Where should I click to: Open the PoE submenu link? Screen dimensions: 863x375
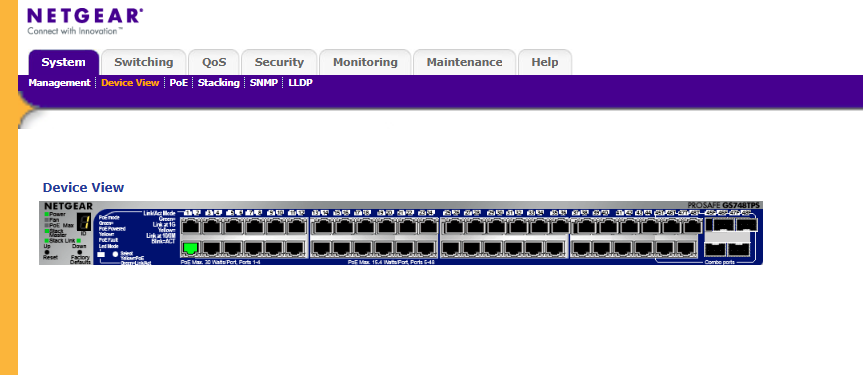click(x=178, y=83)
